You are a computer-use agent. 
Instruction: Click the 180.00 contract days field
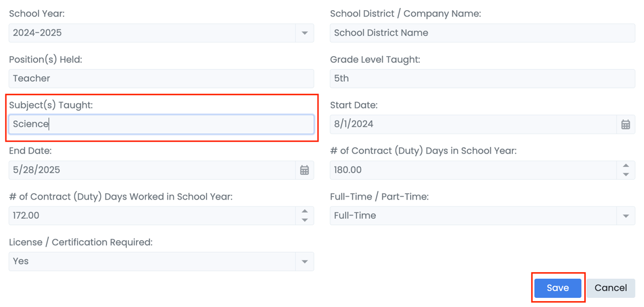pos(472,170)
